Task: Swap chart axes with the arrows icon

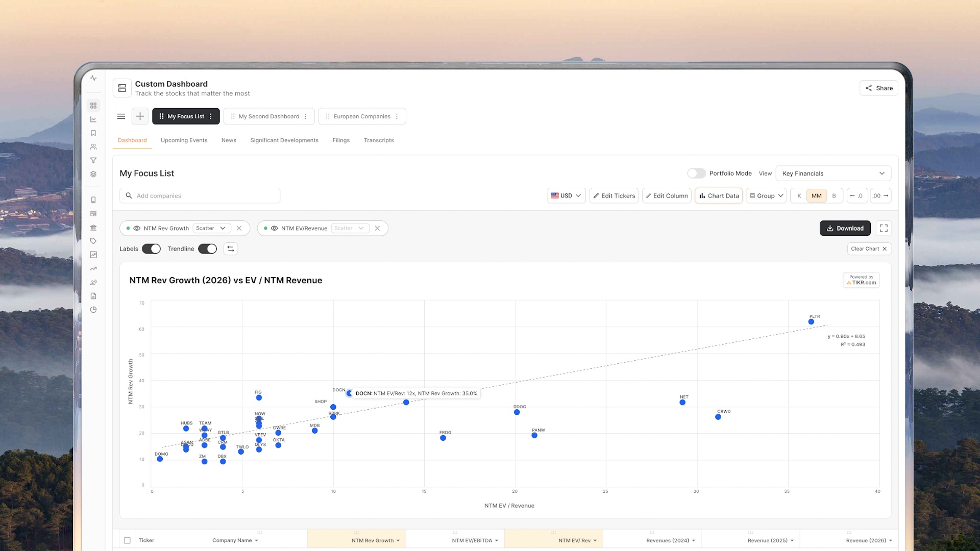Action: (x=231, y=249)
